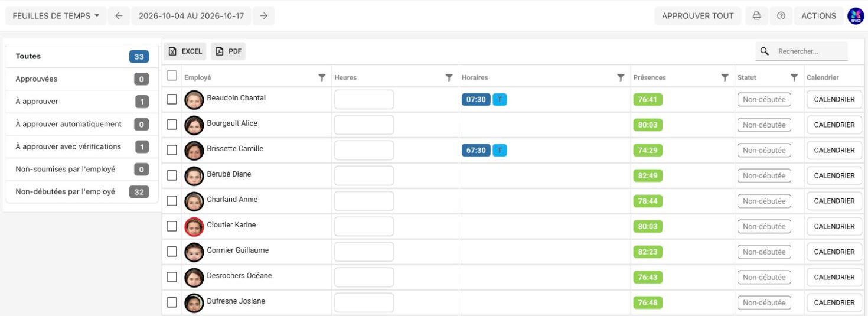Select checkbox for Cloutier Karine
The height and width of the screenshot is (316, 868).
pos(172,226)
